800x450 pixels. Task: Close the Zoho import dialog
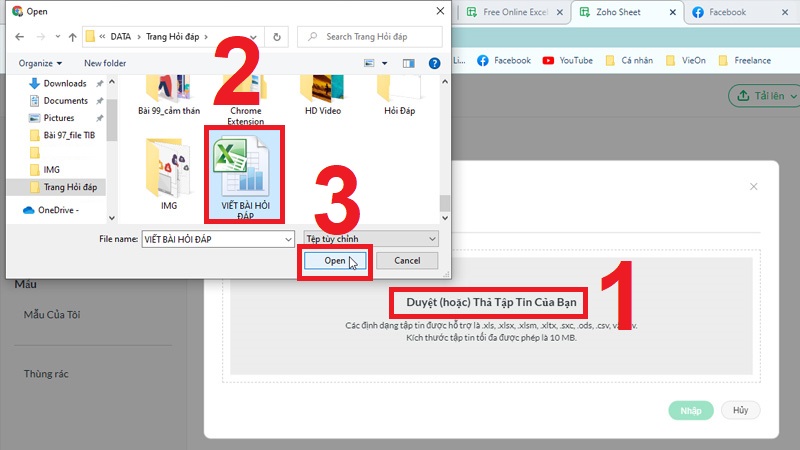click(754, 187)
